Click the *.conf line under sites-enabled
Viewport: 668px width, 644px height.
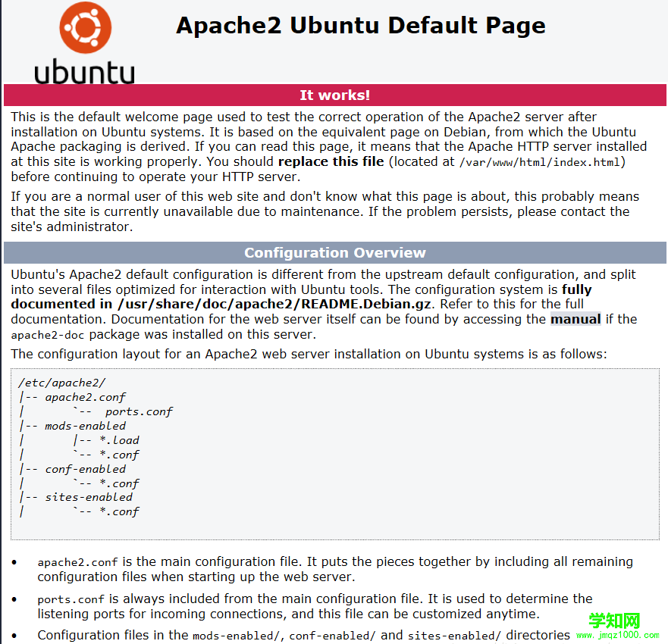coord(119,511)
